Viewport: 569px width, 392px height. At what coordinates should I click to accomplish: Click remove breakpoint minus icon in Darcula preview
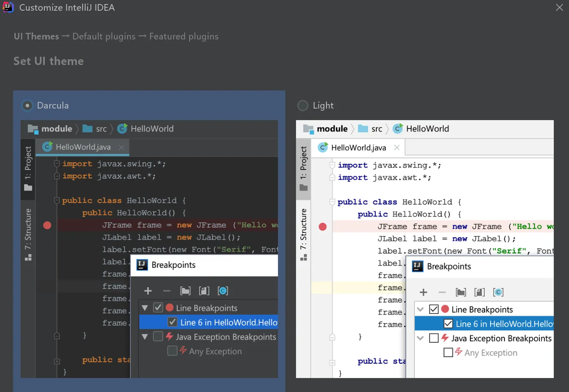point(167,291)
